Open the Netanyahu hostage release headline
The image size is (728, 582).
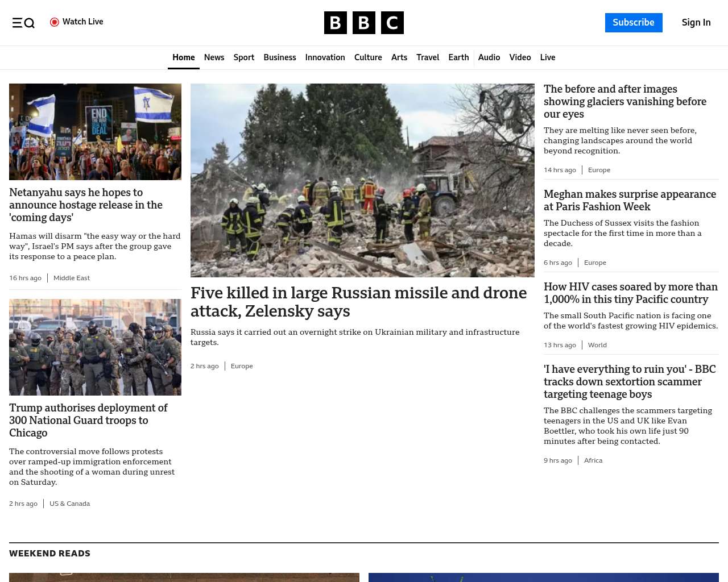click(x=86, y=205)
